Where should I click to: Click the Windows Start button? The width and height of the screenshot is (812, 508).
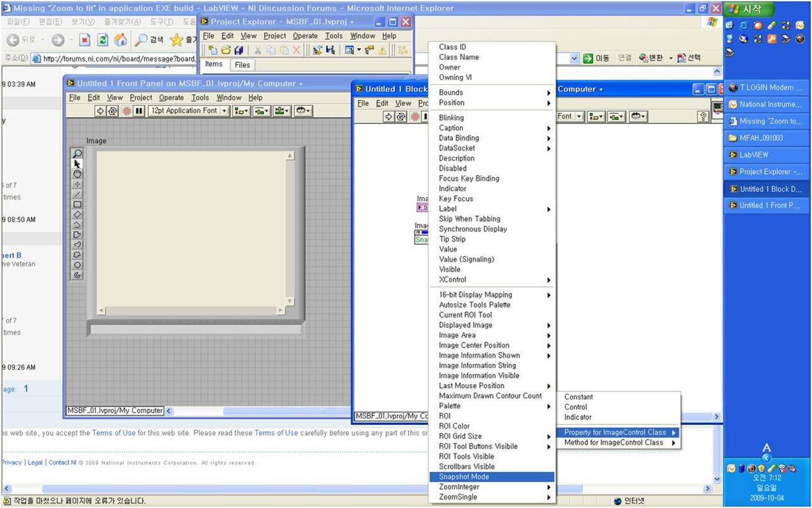pos(750,10)
